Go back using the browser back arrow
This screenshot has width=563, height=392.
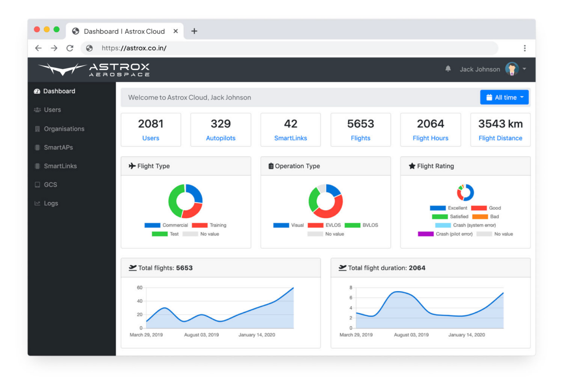tap(38, 48)
